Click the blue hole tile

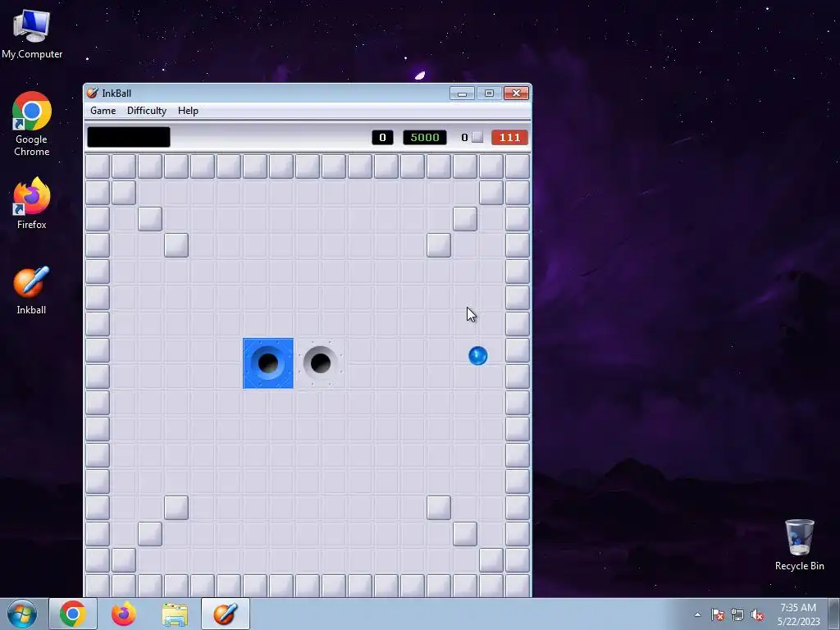pos(268,363)
